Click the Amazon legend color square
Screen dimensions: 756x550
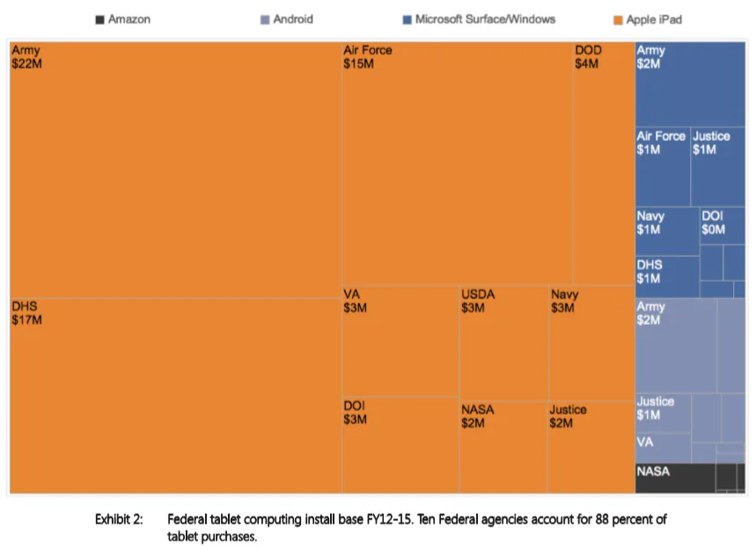pos(99,19)
